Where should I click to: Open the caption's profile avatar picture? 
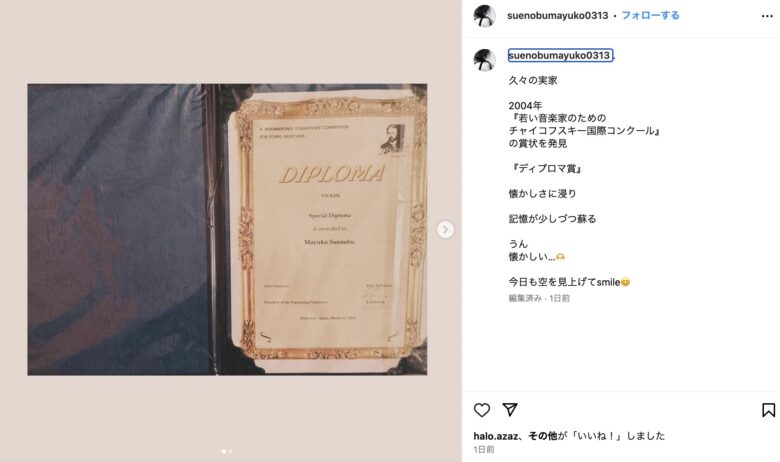[x=484, y=60]
